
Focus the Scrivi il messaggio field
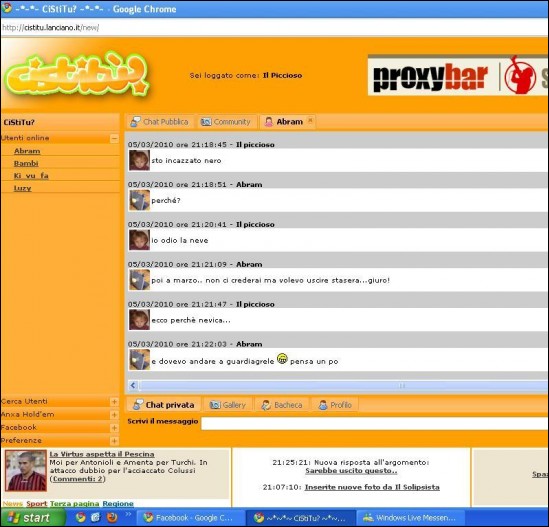click(375, 423)
